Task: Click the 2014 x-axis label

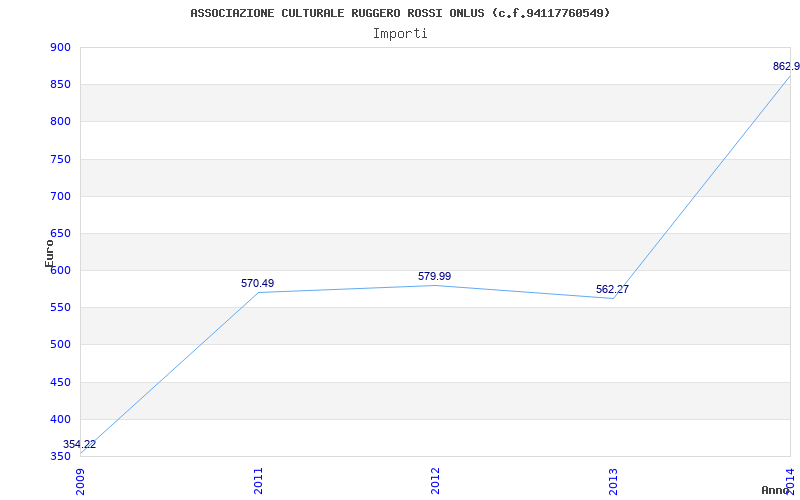Action: tap(790, 482)
